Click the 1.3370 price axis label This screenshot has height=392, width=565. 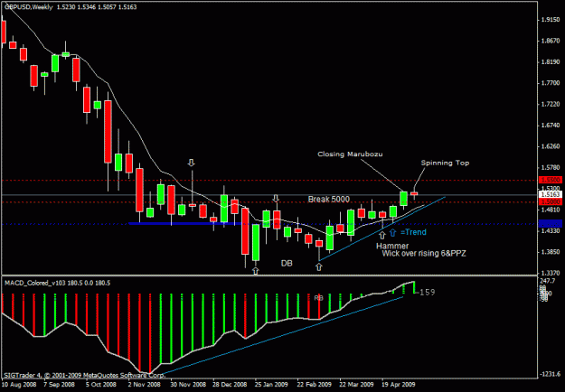click(551, 273)
